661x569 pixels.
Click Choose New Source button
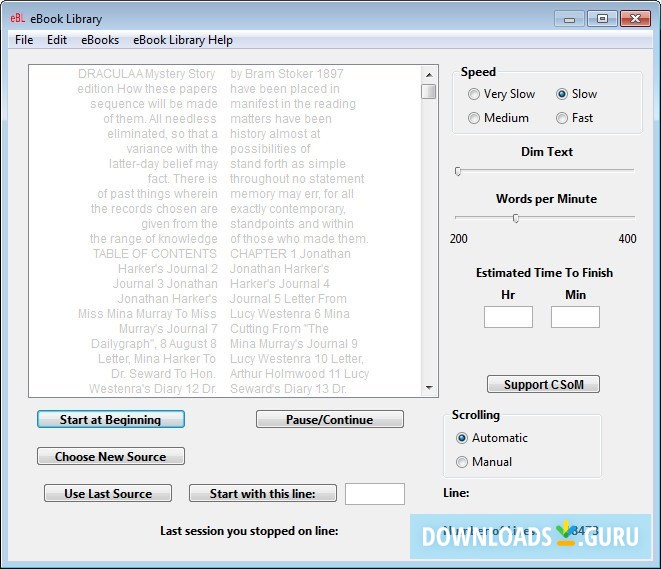coord(111,456)
